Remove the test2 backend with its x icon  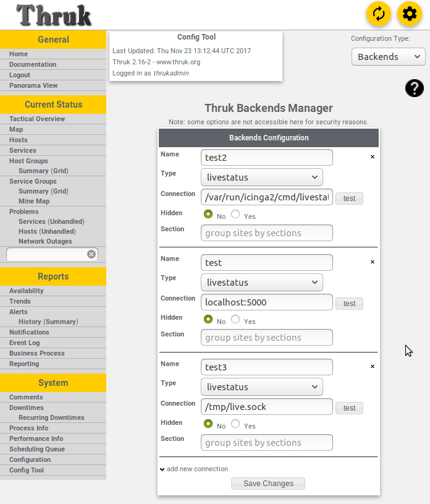click(373, 157)
